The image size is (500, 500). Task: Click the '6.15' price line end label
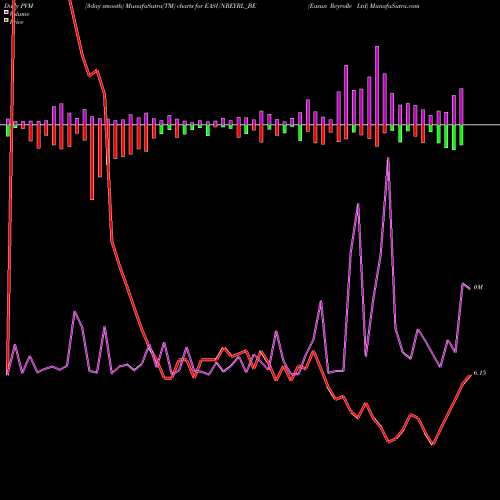click(480, 373)
